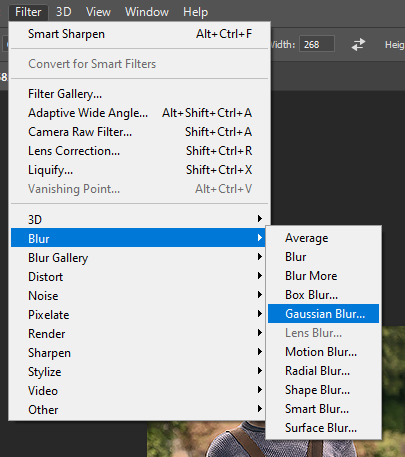This screenshot has height=457, width=405.
Task: Select Surface Blur filter
Action: click(323, 428)
